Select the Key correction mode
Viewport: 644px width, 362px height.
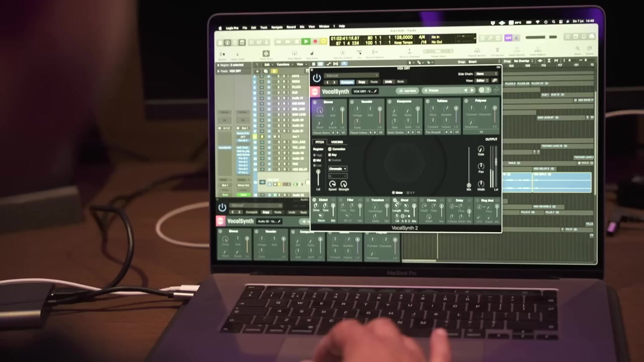click(x=332, y=155)
